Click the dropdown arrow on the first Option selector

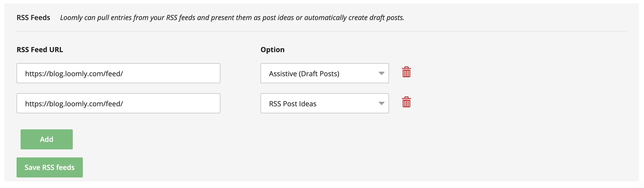[x=381, y=73]
